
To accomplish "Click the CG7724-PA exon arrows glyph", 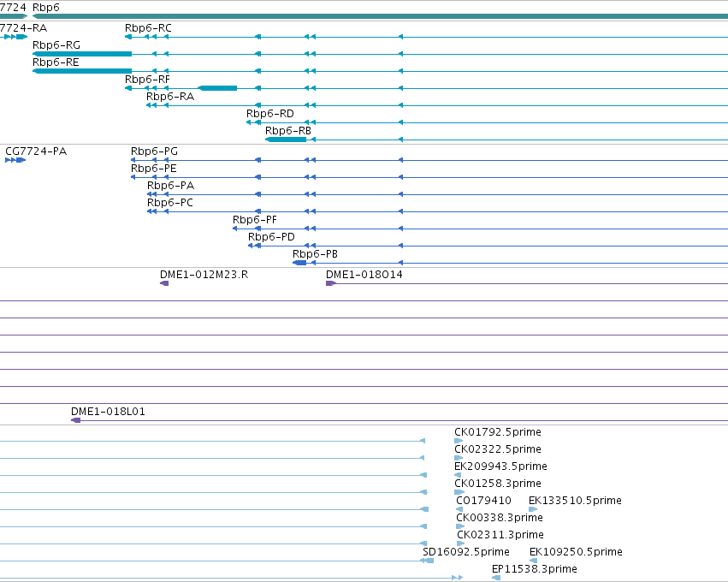I will coord(15,160).
